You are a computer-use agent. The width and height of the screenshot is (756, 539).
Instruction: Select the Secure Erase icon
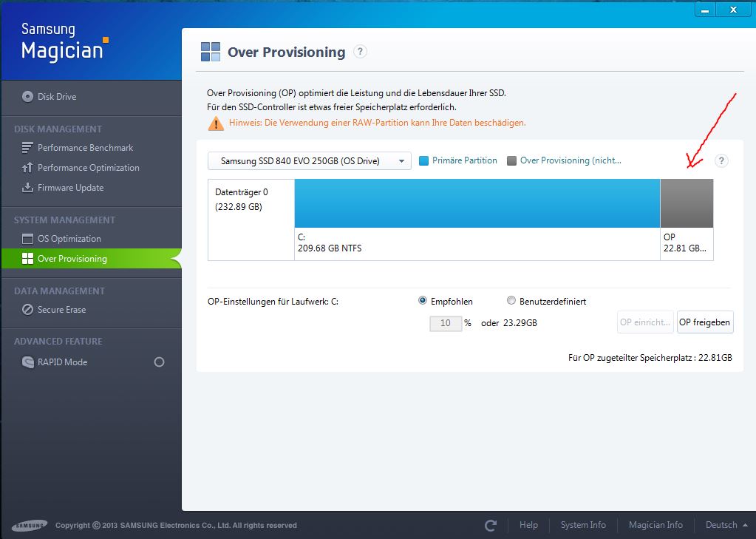click(27, 310)
